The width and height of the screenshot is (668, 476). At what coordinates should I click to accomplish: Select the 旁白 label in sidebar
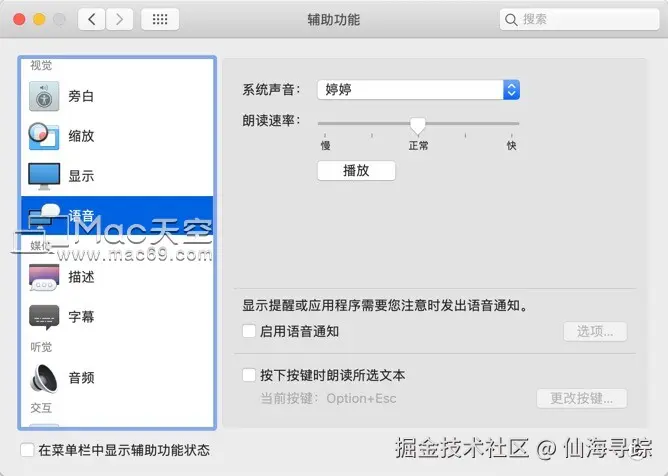[x=81, y=96]
